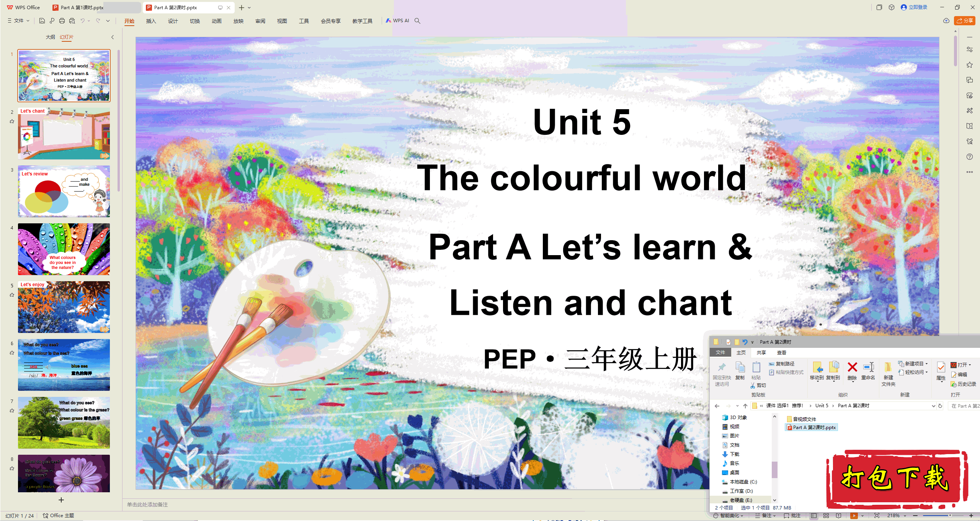
Task: Open the 音视频文件 folder in Explorer
Action: [801, 419]
